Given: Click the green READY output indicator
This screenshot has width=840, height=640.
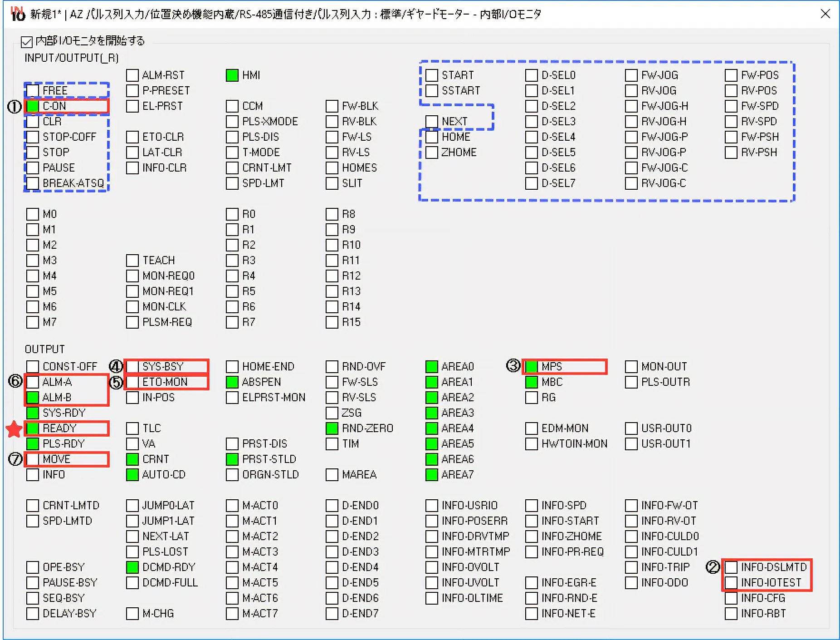Looking at the screenshot, I should coord(33,428).
